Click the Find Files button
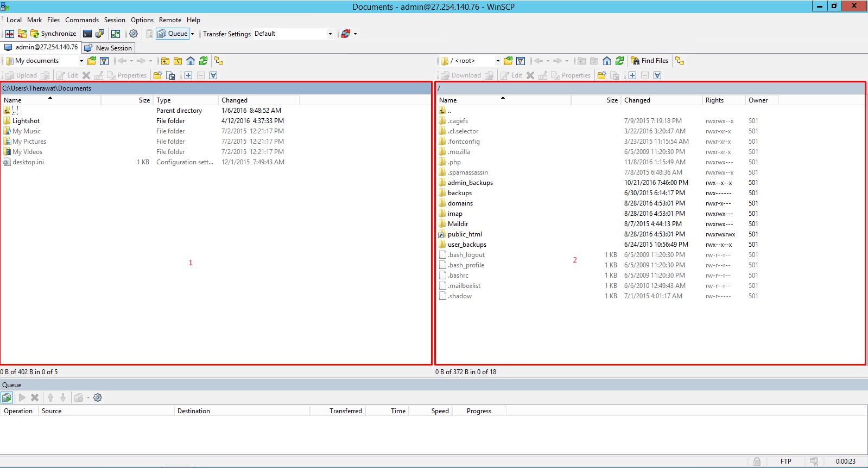868x468 pixels. (x=650, y=61)
